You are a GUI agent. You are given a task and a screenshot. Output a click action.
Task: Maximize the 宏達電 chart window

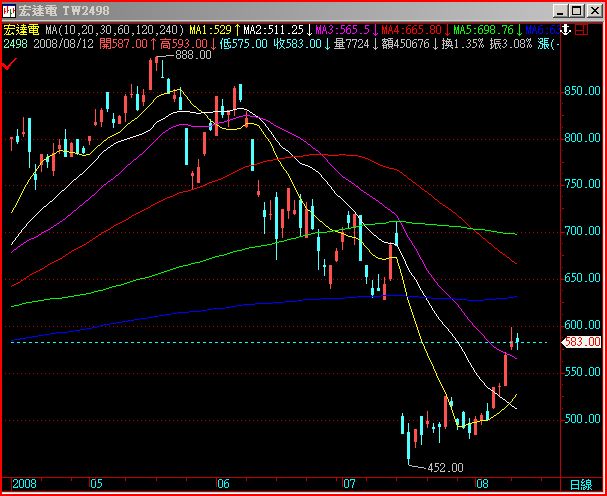[x=577, y=11]
